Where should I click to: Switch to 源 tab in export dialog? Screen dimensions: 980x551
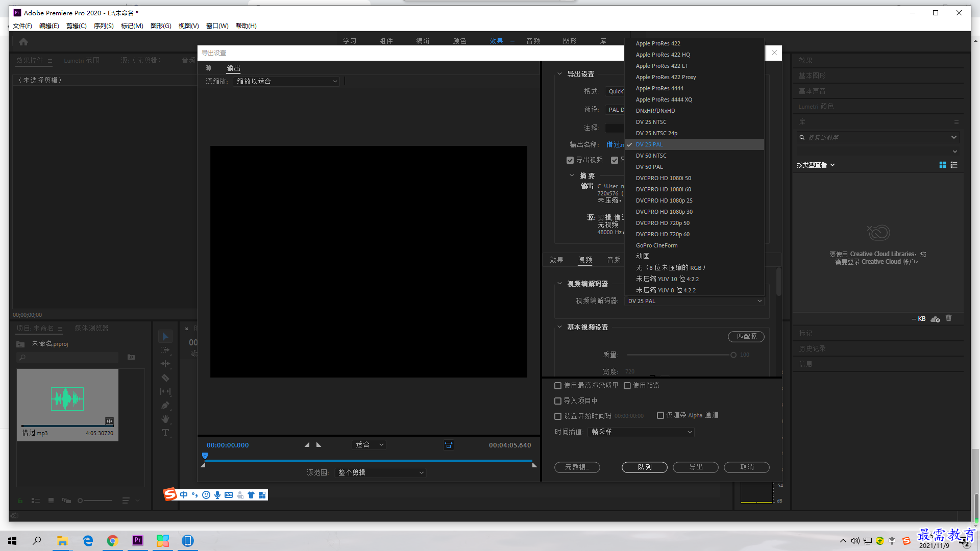coord(208,68)
